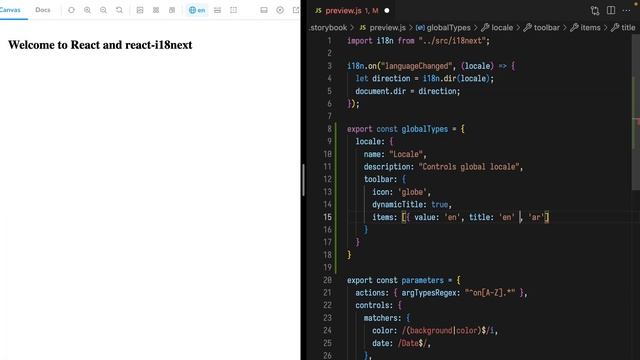Screen dimensions: 640x360
Task: Click the wrench icon next to locale breadcrumb
Action: point(485,28)
